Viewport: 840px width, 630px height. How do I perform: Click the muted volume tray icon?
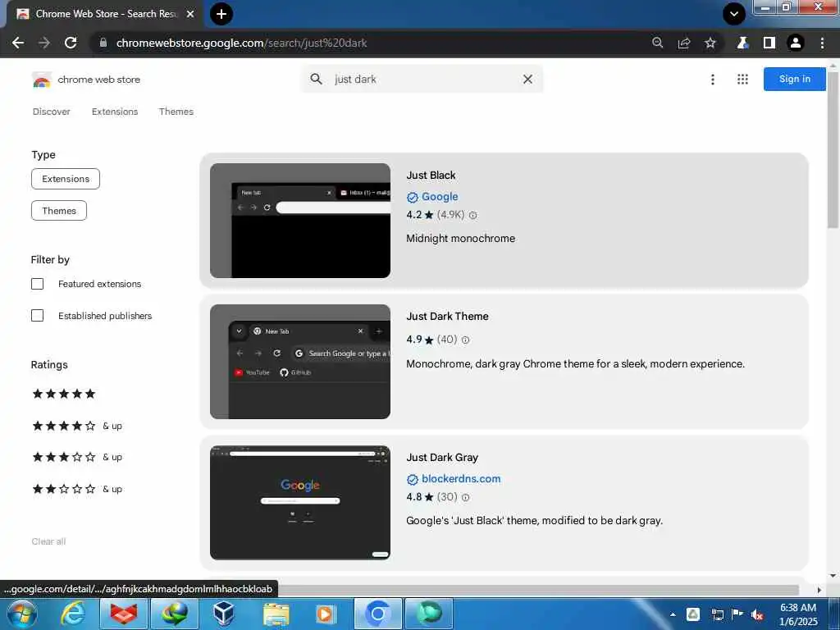757,614
